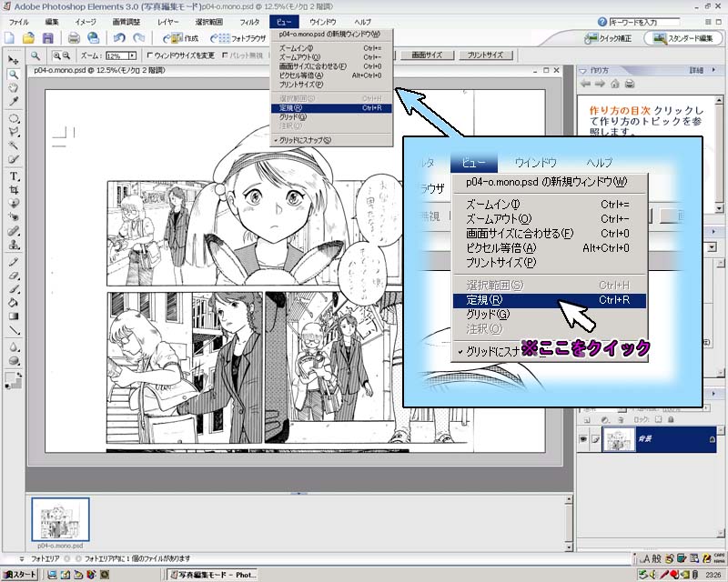Click the 画面サイズ button
Image resolution: width=728 pixels, height=582 pixels.
coord(427,55)
